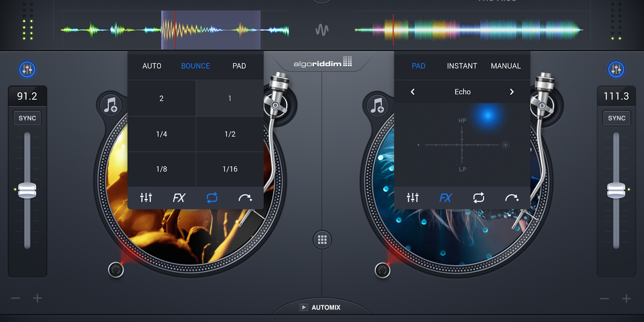644x322 pixels.
Task: Open right deck mixer settings icon
Action: (616, 69)
